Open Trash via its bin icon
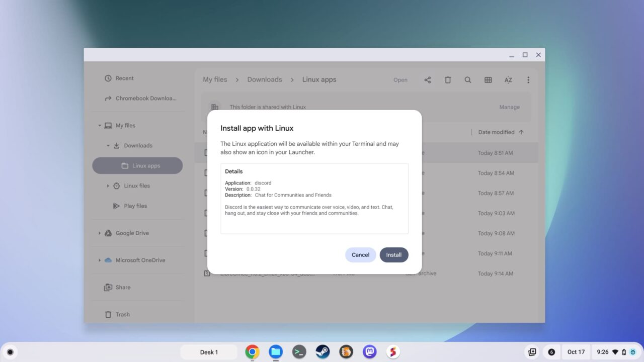The width and height of the screenshot is (644, 362). [x=108, y=315]
